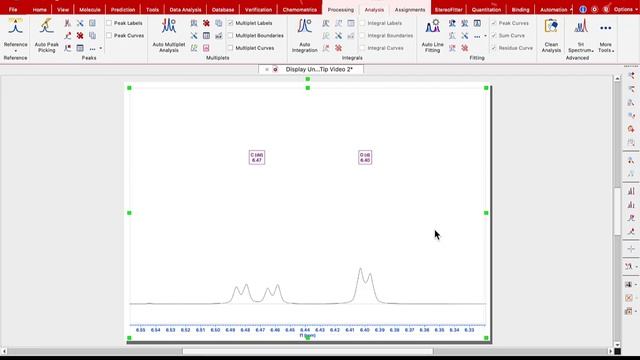The width and height of the screenshot is (640, 360).
Task: Open the Data Analysis tab
Action: pyautogui.click(x=185, y=9)
